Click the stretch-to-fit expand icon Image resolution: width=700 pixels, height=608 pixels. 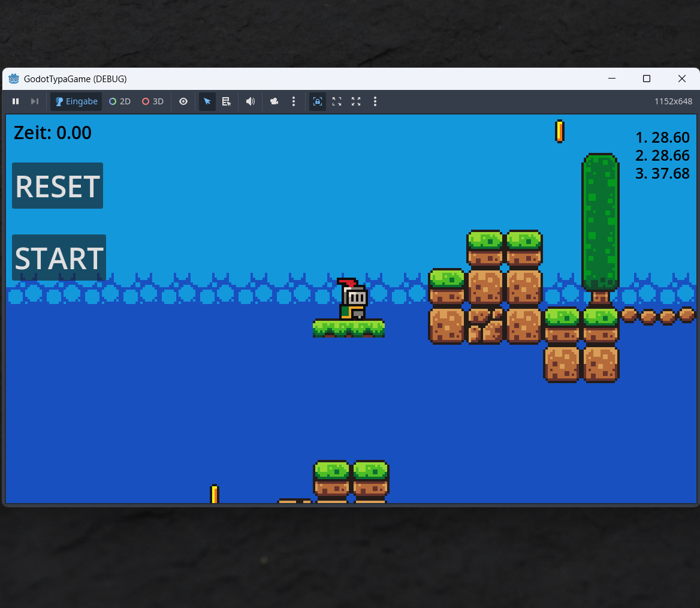[356, 101]
